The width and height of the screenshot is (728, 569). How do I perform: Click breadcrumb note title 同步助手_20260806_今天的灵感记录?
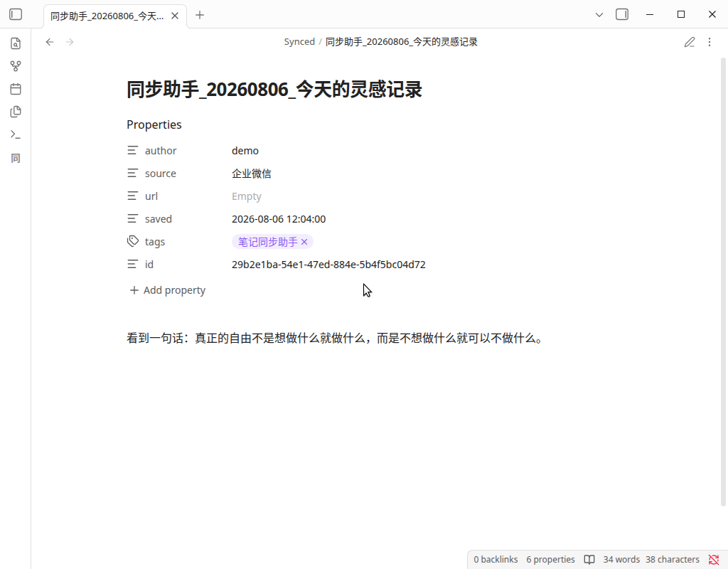401,42
